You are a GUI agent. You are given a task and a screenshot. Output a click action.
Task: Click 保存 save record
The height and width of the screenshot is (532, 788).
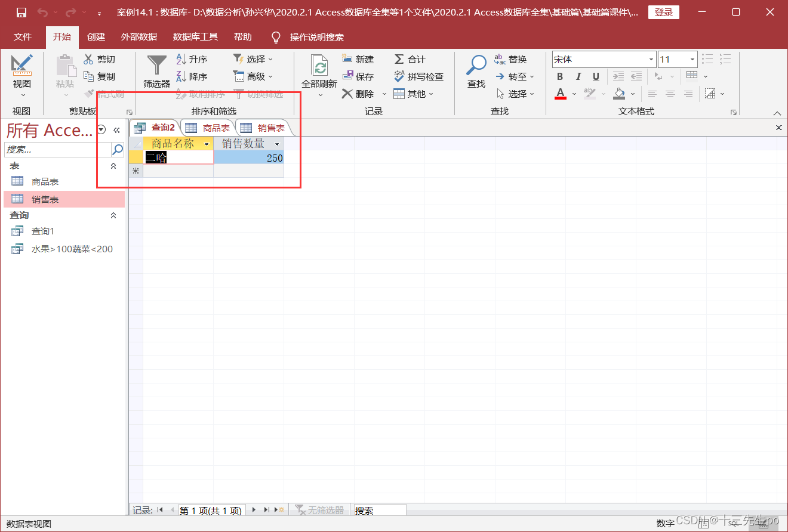(358, 76)
